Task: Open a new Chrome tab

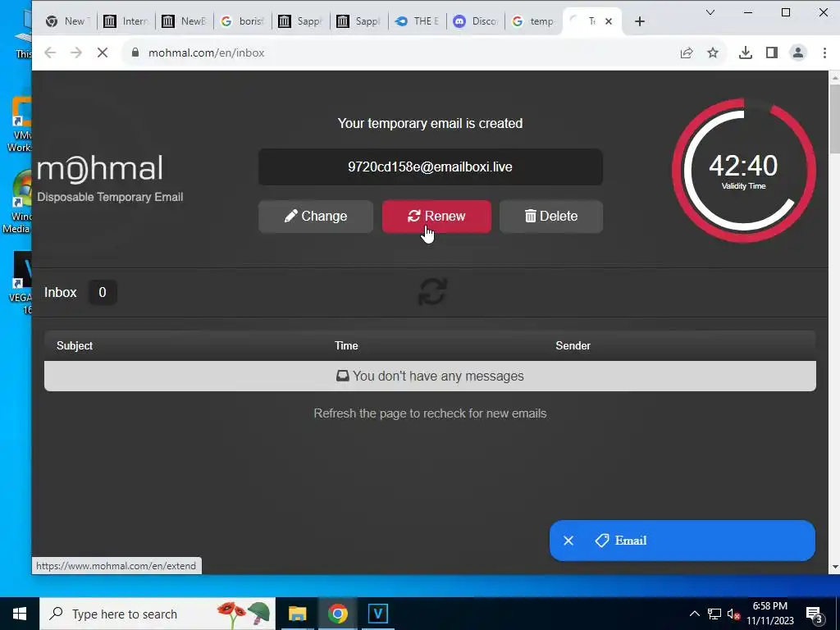Action: pyautogui.click(x=640, y=21)
